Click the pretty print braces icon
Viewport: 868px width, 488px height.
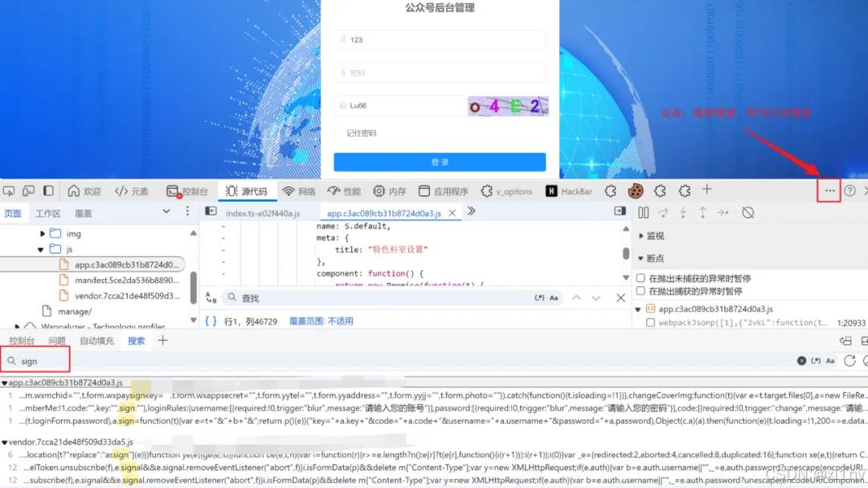pyautogui.click(x=211, y=321)
